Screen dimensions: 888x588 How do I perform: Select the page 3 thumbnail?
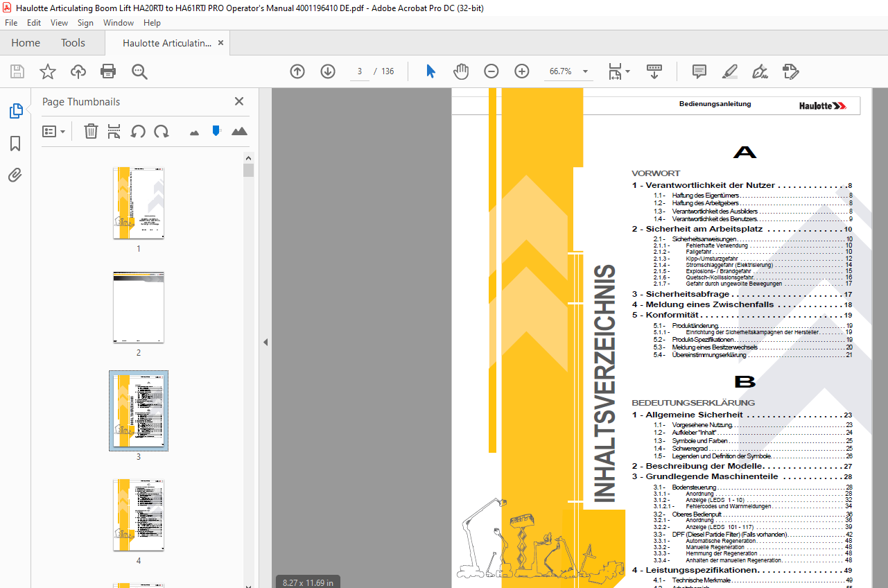tap(139, 410)
